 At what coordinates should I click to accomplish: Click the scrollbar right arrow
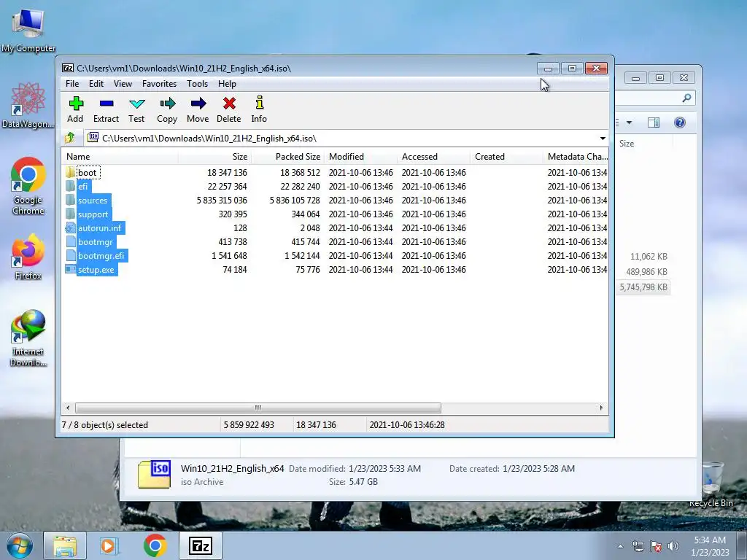(601, 408)
